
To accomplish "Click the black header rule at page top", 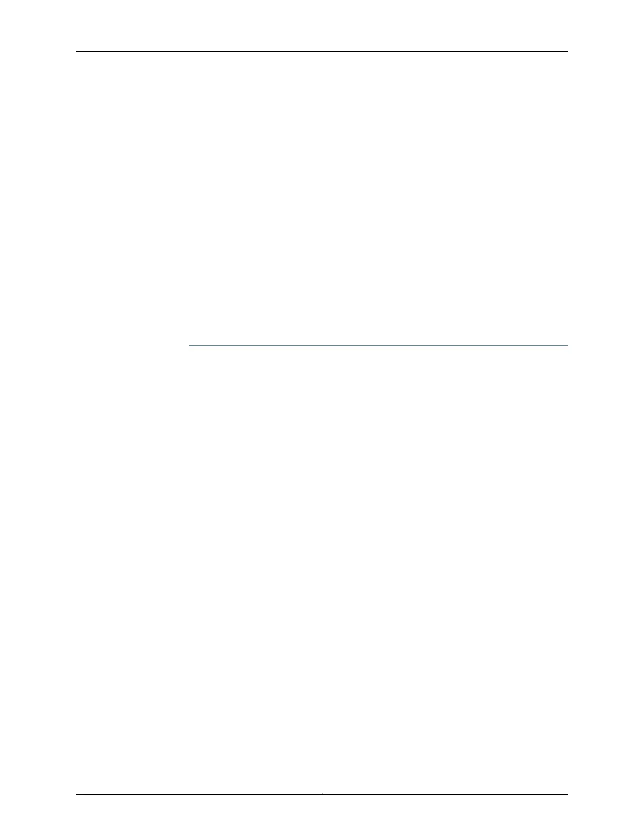I will click(x=322, y=52).
